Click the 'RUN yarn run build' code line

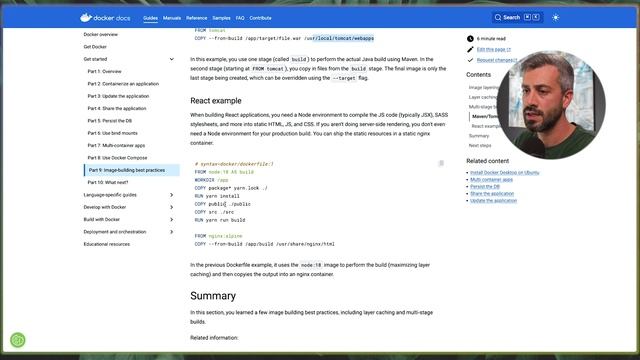pos(220,220)
